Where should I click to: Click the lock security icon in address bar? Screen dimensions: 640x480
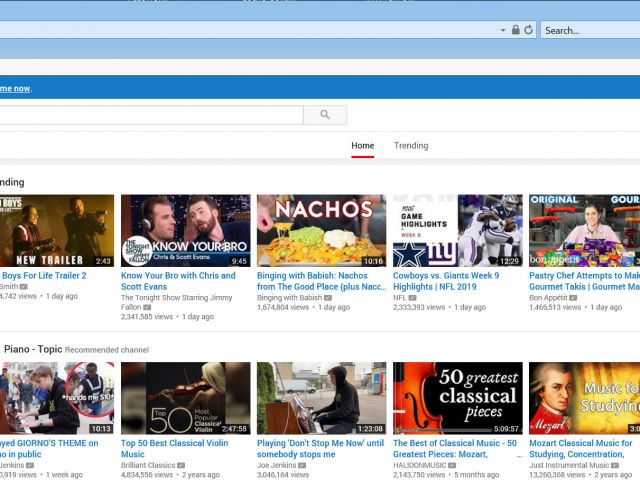(x=516, y=30)
